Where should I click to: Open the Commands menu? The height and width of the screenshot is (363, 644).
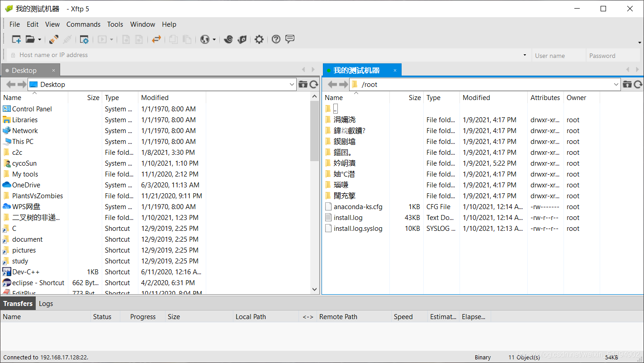[83, 24]
